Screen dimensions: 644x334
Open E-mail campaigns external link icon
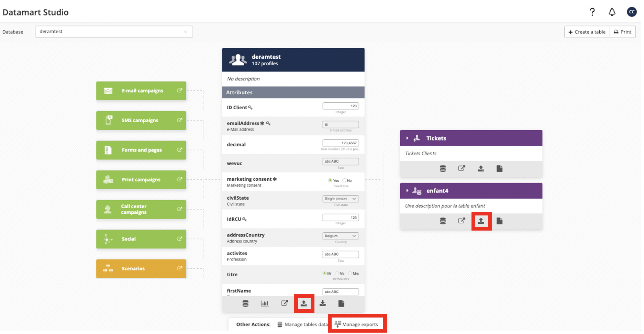[x=180, y=91]
